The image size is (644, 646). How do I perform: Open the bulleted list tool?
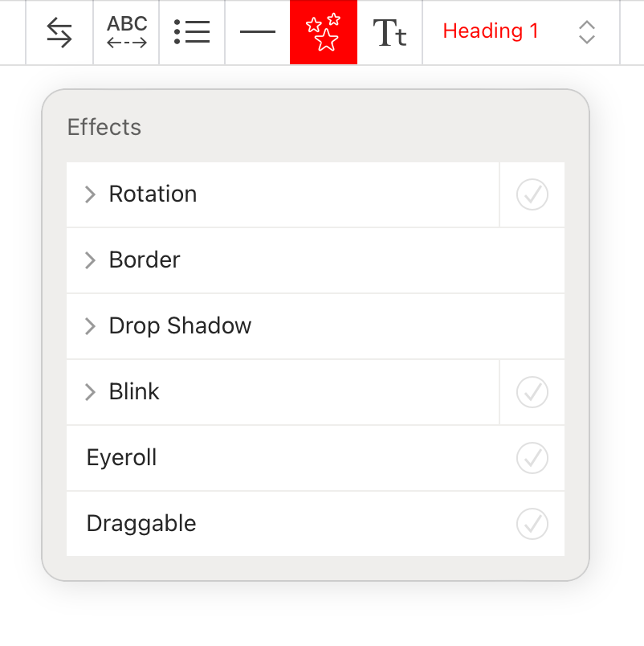tap(191, 32)
